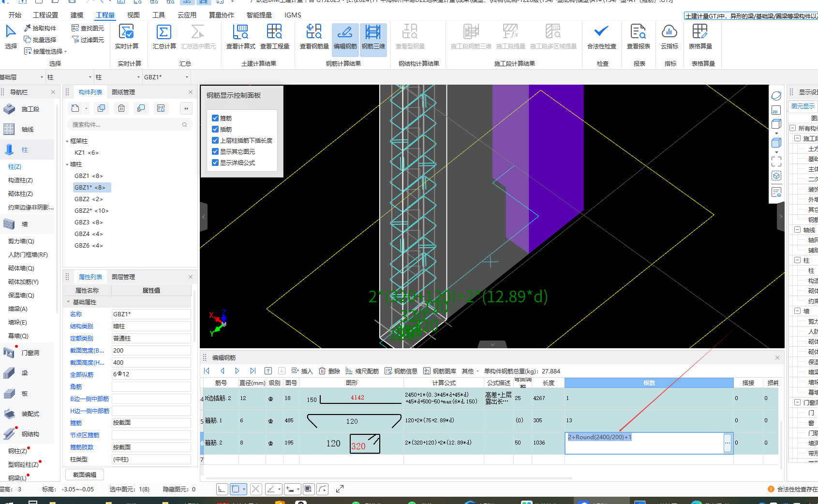Open 按属性选择 dropdown

pyautogui.click(x=45, y=51)
